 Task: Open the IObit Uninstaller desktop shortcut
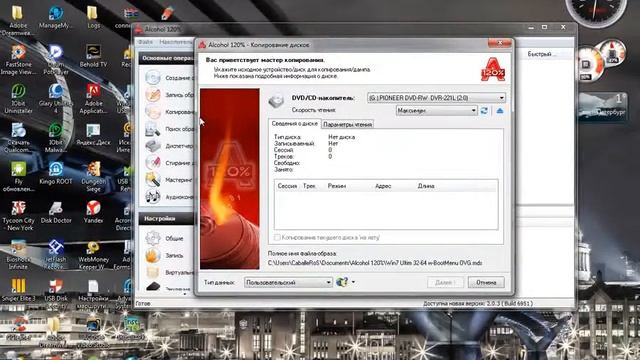[18, 99]
